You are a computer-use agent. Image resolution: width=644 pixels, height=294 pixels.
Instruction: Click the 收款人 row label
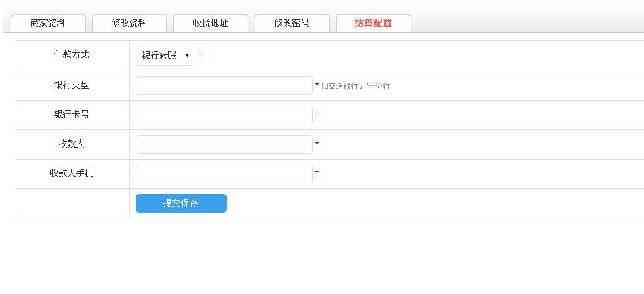72,144
